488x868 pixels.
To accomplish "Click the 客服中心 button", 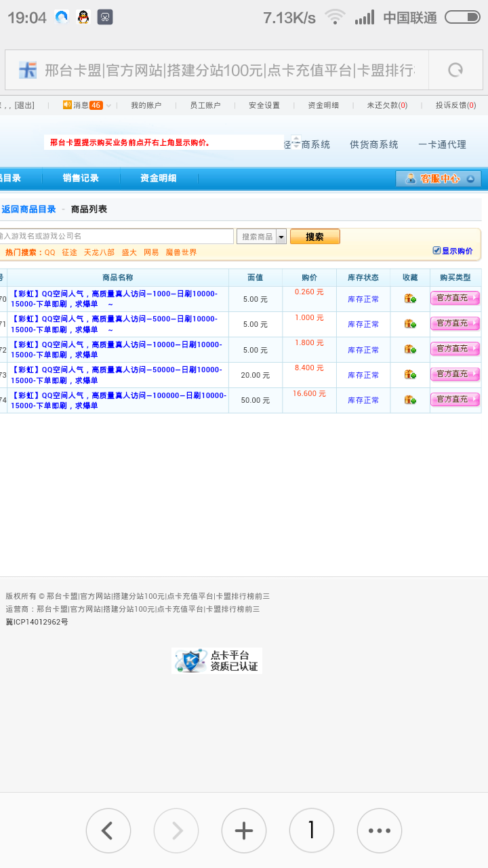I will coord(440,179).
